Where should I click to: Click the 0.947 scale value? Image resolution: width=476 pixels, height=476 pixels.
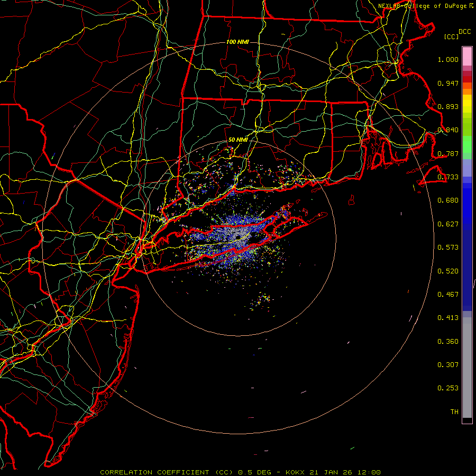(x=448, y=83)
